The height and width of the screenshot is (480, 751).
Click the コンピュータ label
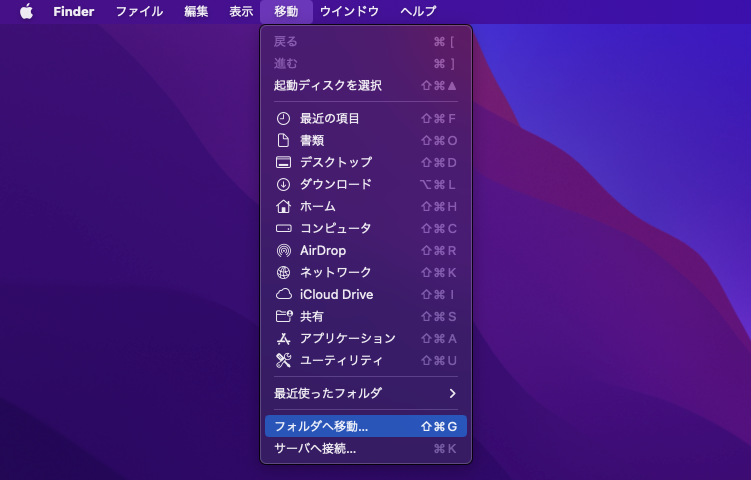336,229
